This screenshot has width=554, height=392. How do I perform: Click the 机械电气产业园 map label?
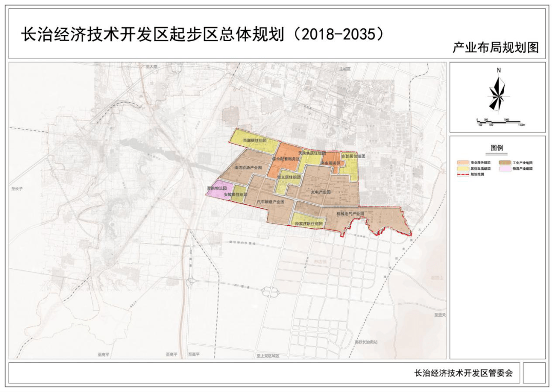tap(350, 213)
